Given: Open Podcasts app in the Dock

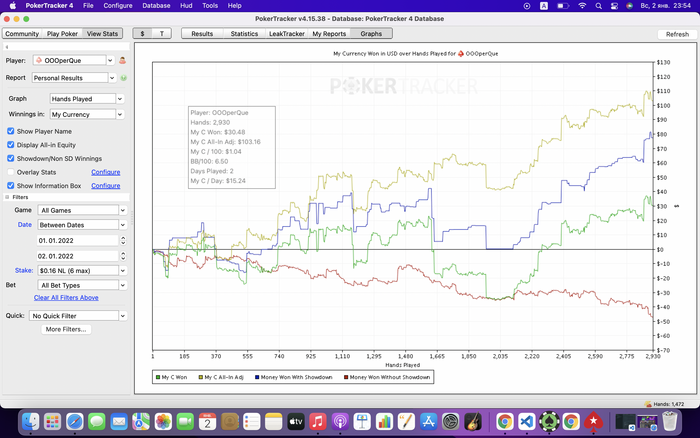Looking at the screenshot, I should pyautogui.click(x=340, y=421).
